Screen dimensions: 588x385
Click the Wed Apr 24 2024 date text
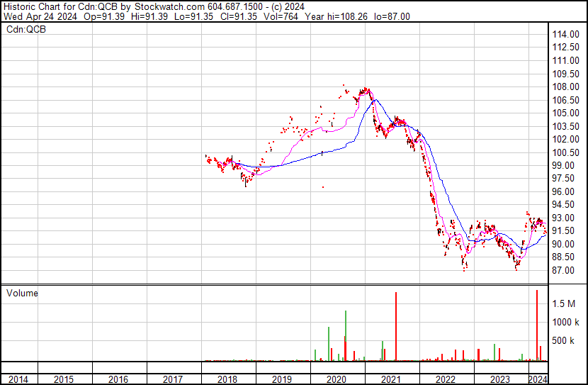[40, 16]
